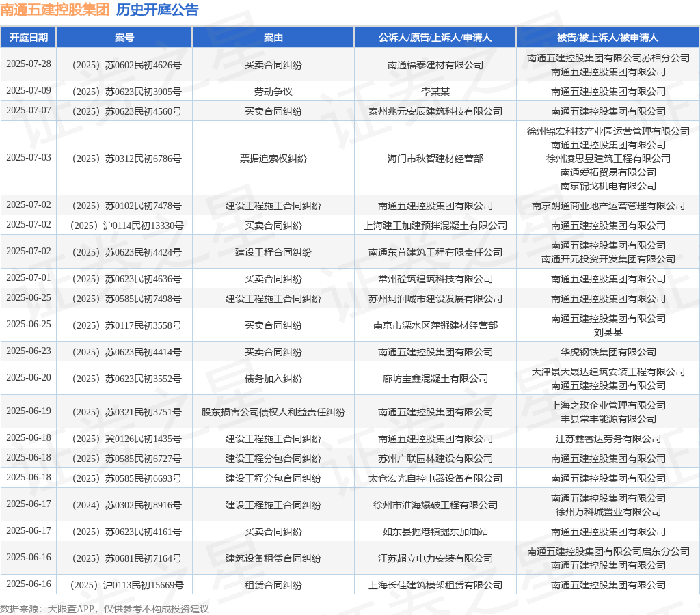
Task: Click the 2025-07-01 hearing date cell
Action: pyautogui.click(x=29, y=278)
